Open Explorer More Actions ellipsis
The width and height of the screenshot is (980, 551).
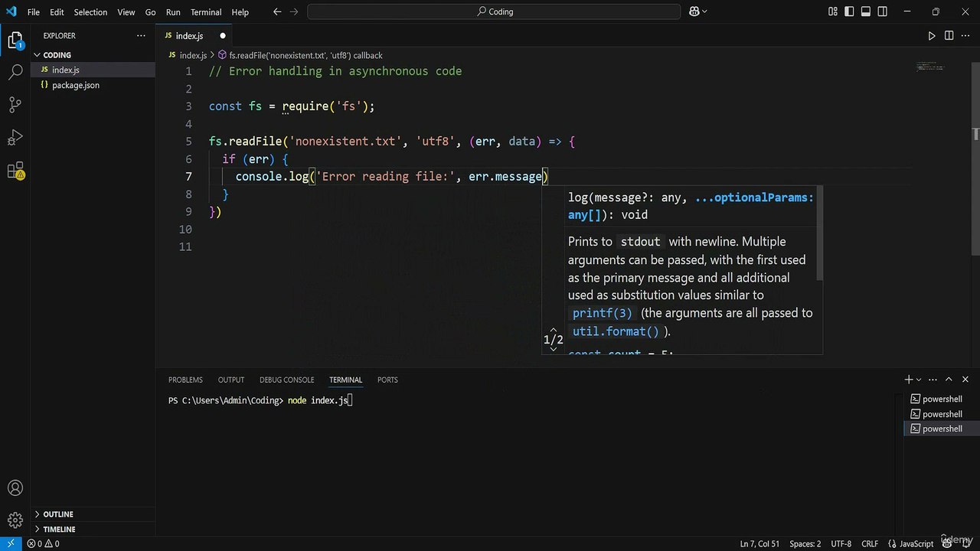coord(141,36)
